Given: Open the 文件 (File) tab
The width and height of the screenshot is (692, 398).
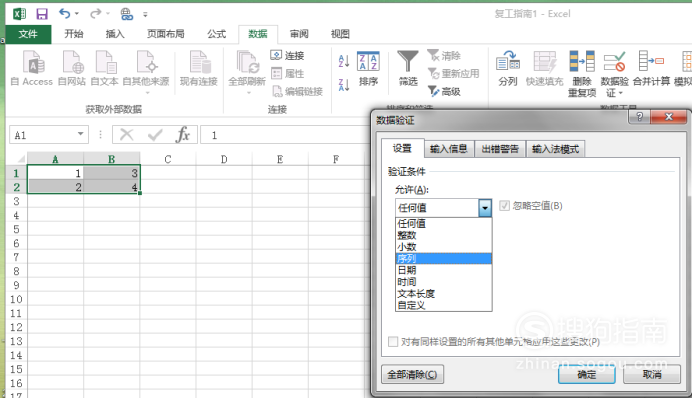Looking at the screenshot, I should (x=28, y=34).
